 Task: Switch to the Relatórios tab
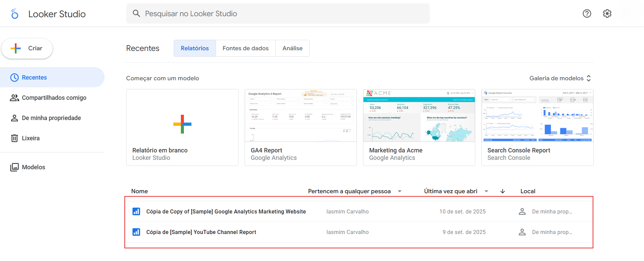click(195, 48)
